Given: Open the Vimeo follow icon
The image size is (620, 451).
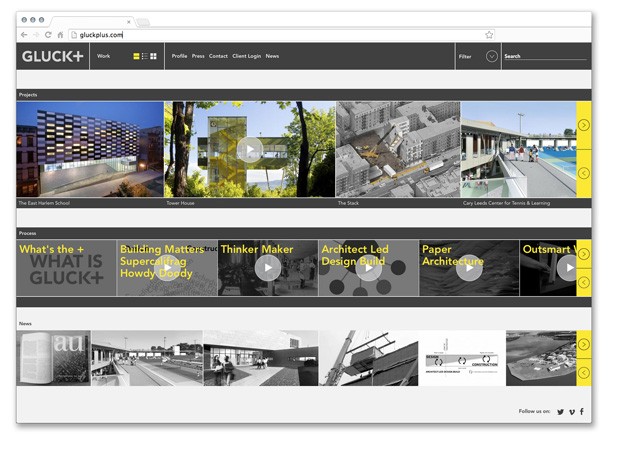Looking at the screenshot, I should (572, 412).
